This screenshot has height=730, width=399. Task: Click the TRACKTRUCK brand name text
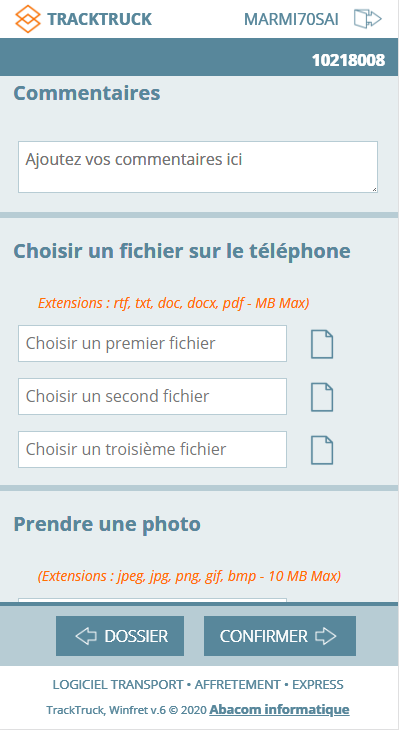point(100,20)
